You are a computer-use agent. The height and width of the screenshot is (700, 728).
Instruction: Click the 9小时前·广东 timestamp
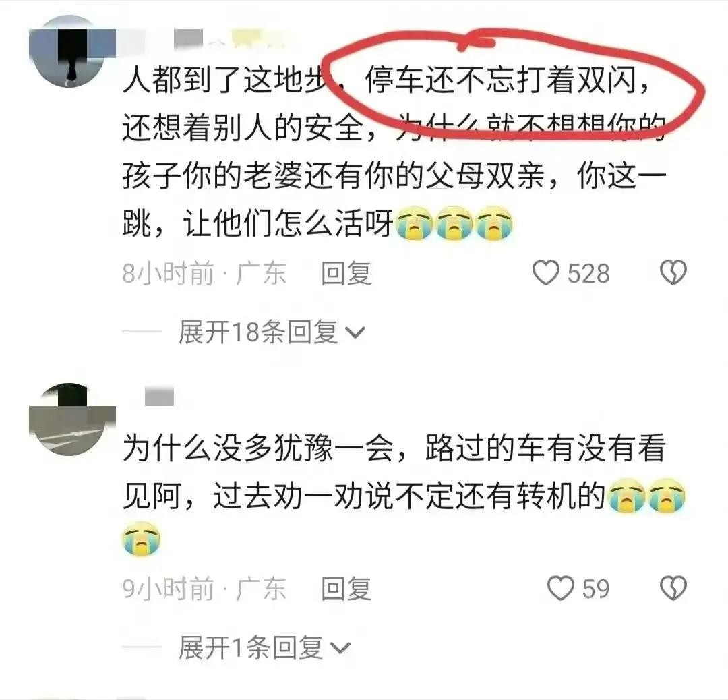click(x=204, y=589)
